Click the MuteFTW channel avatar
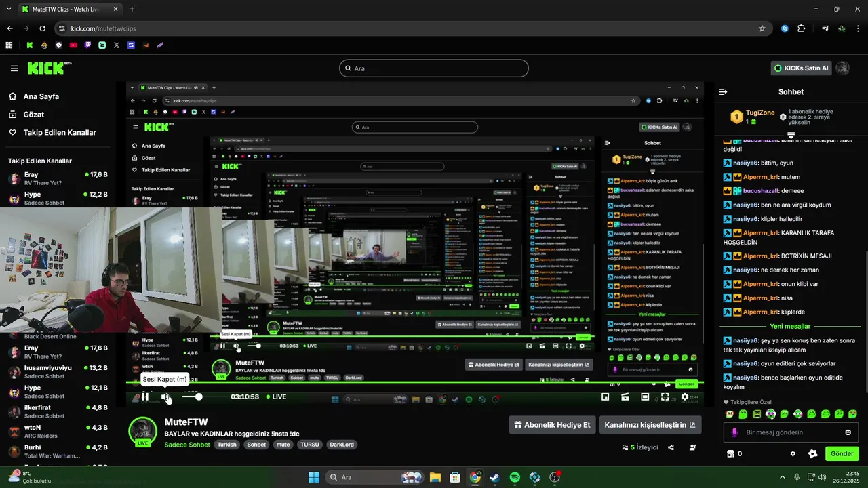The height and width of the screenshot is (488, 868). point(142,432)
